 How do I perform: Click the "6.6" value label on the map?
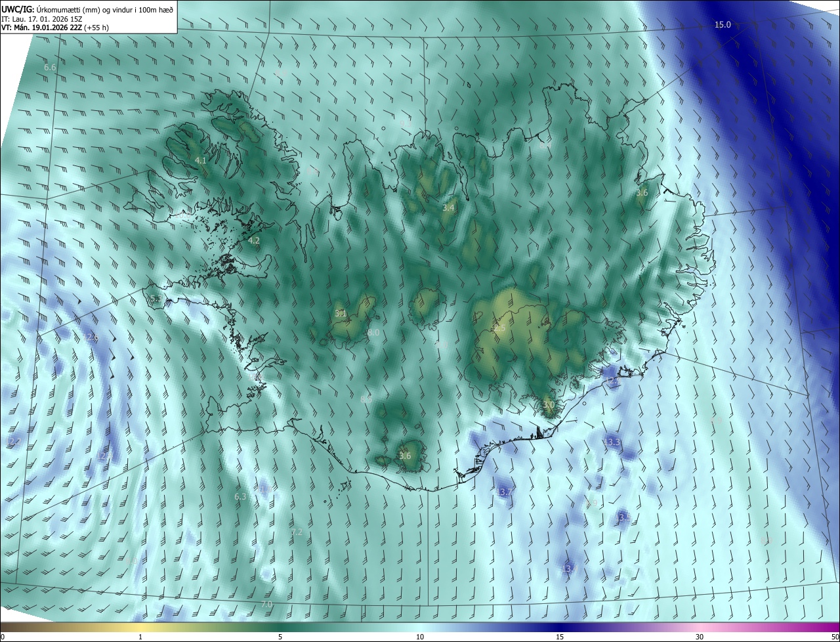pos(50,68)
